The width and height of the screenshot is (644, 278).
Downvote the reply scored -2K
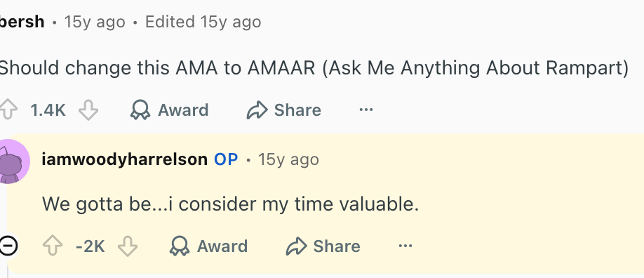coord(127,246)
